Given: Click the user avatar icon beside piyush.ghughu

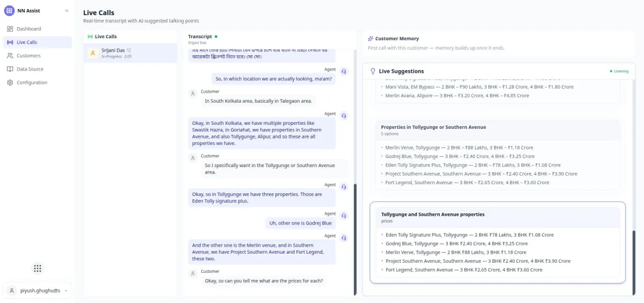Looking at the screenshot, I should pos(12,290).
